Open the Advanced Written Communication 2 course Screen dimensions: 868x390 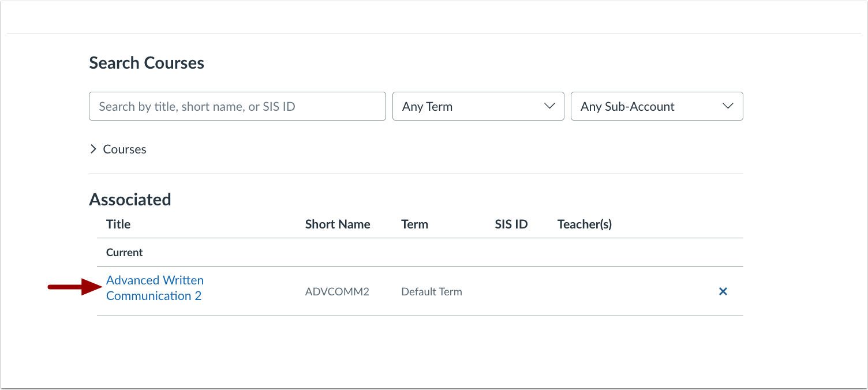[x=154, y=287]
